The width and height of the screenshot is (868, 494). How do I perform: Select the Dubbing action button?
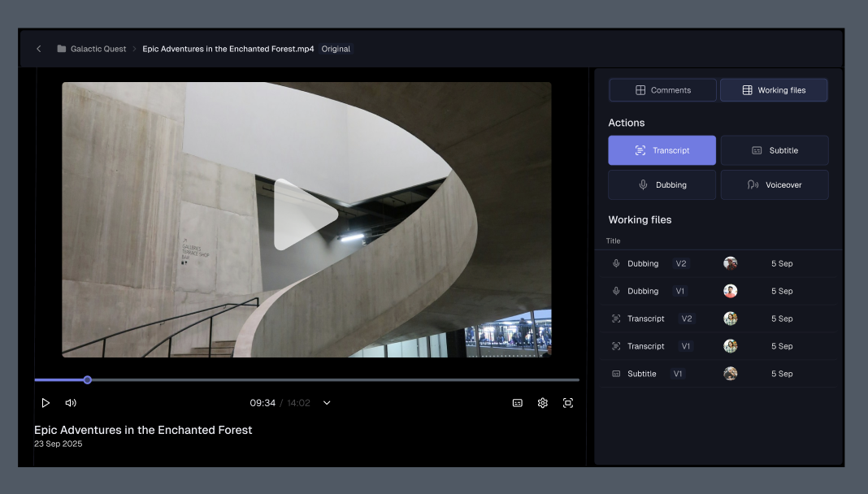click(x=662, y=184)
